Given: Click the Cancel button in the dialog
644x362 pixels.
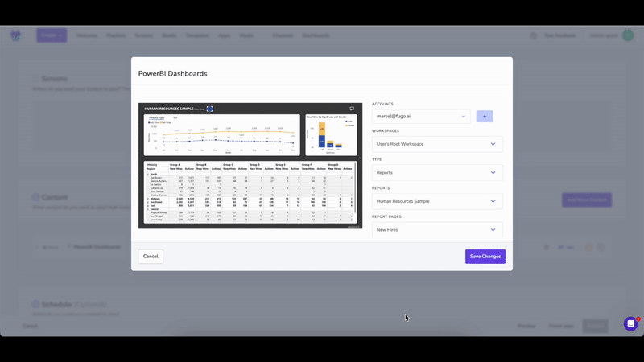Looking at the screenshot, I should point(151,257).
